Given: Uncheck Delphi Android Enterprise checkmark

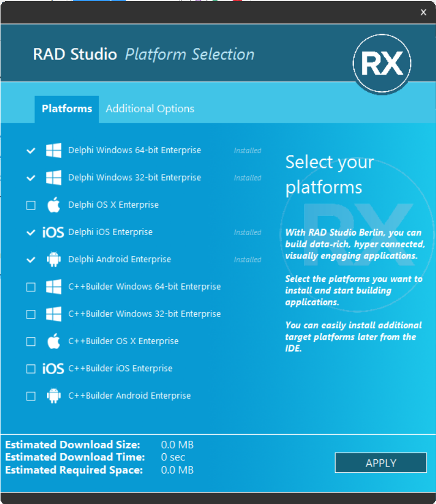Looking at the screenshot, I should click(x=31, y=260).
